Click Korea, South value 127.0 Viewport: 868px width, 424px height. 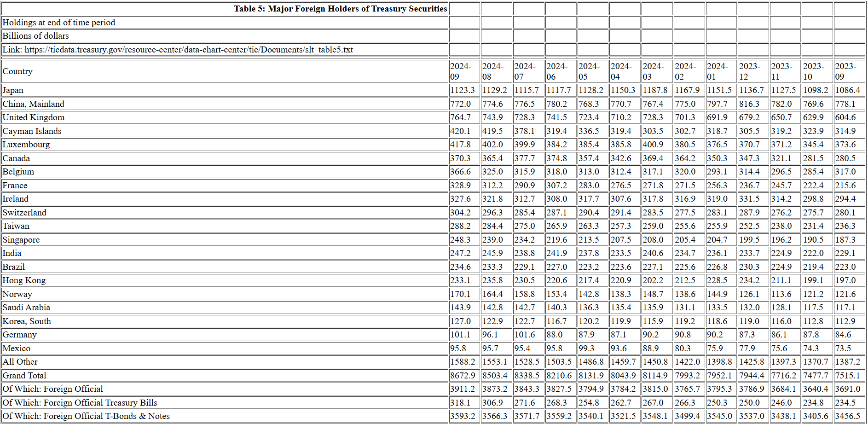461,321
